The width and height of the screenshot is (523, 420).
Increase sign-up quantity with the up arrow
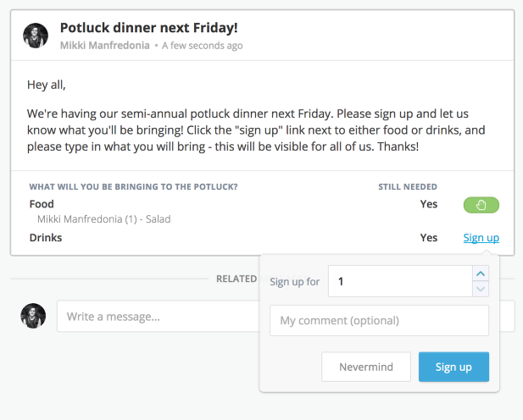(x=481, y=274)
